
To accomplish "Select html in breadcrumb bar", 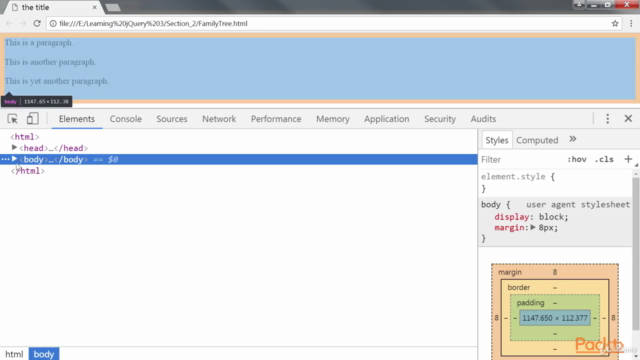I will [x=14, y=354].
